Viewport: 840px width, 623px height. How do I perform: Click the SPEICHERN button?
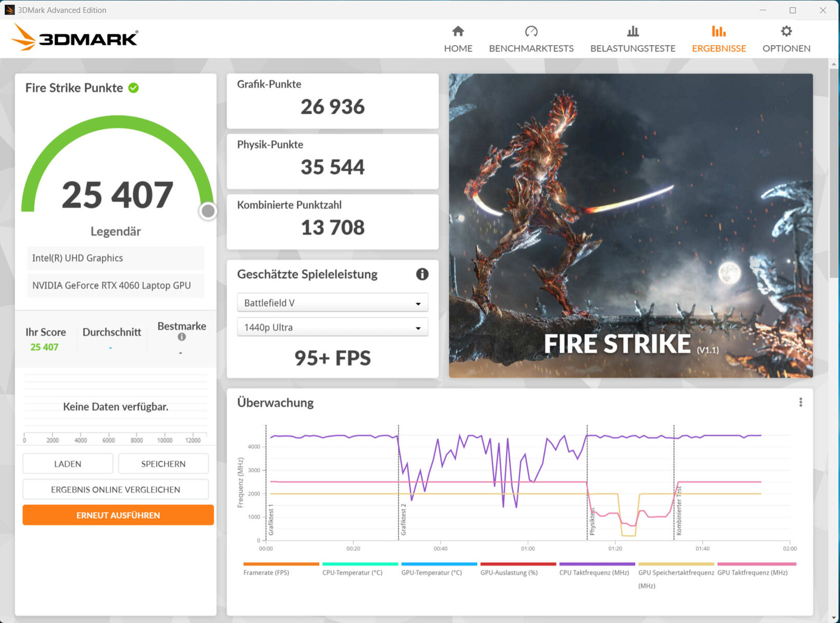[x=163, y=464]
